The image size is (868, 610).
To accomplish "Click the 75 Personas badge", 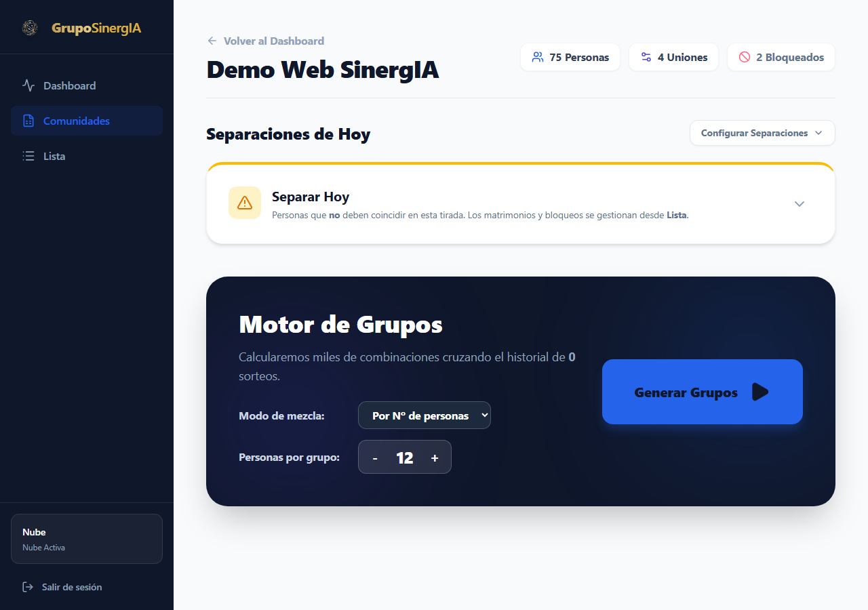I will tap(570, 57).
